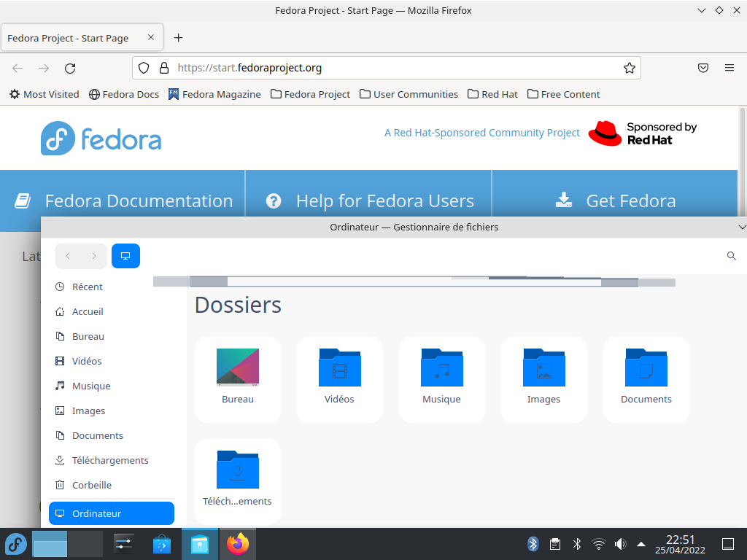Open the Fedora application launcher
The height and width of the screenshot is (560, 747).
(16, 544)
